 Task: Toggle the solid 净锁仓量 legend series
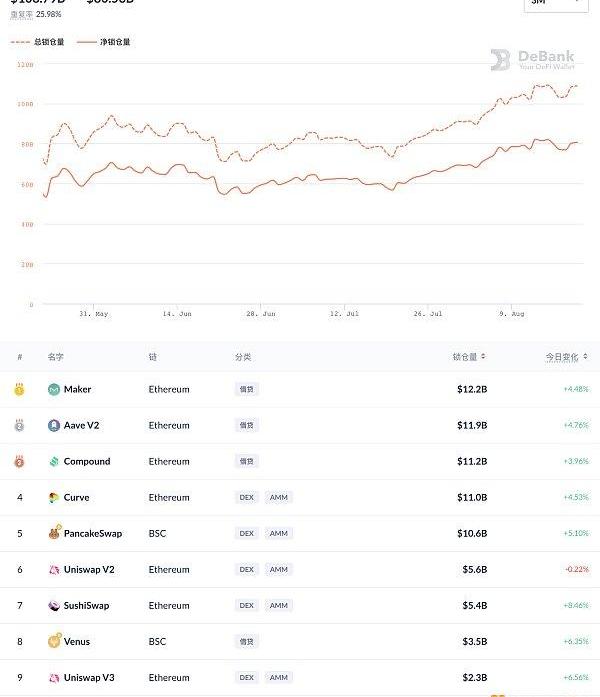coord(104,42)
